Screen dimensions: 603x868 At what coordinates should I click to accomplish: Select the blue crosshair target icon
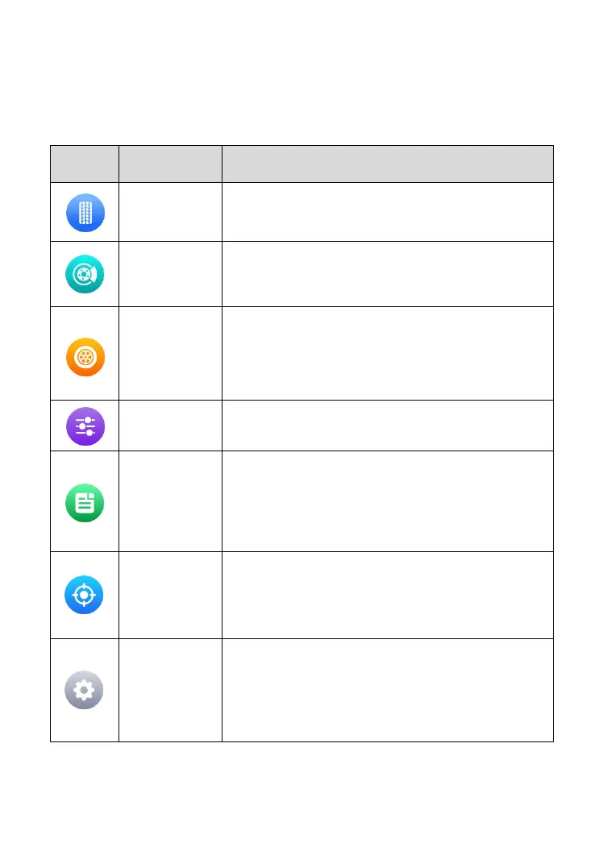tap(85, 596)
